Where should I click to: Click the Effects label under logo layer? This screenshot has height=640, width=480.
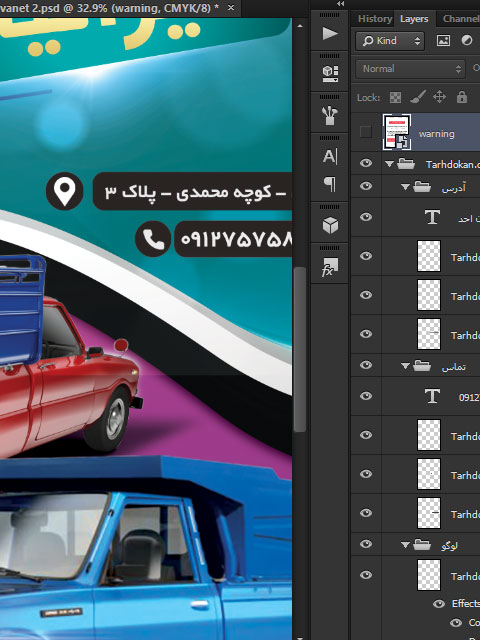[x=466, y=604]
